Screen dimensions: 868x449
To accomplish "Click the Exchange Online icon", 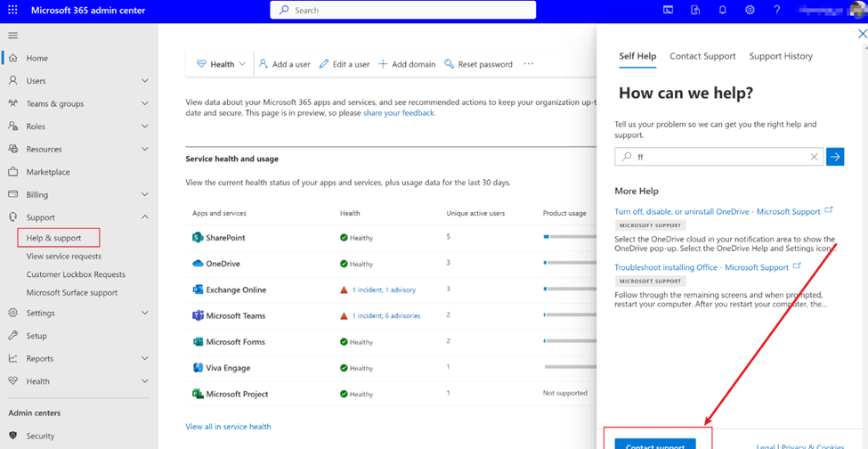I will pyautogui.click(x=198, y=290).
